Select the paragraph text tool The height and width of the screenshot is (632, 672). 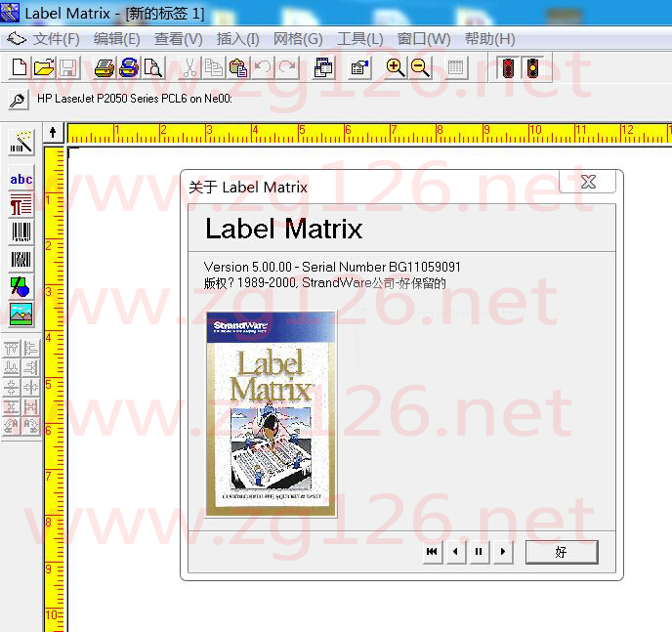(21, 204)
